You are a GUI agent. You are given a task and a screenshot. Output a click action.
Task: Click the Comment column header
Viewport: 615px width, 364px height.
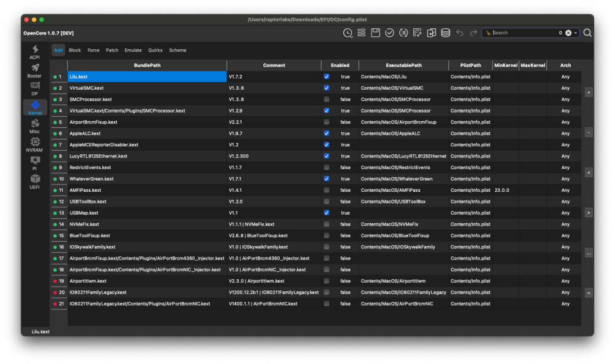[x=274, y=65]
